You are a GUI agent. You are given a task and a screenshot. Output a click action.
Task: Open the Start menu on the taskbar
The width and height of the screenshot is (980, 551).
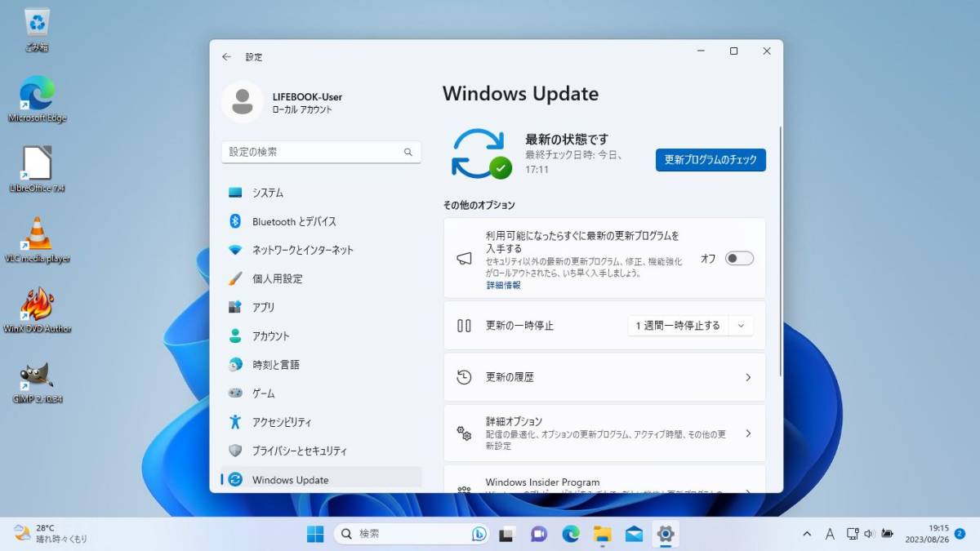coord(315,534)
